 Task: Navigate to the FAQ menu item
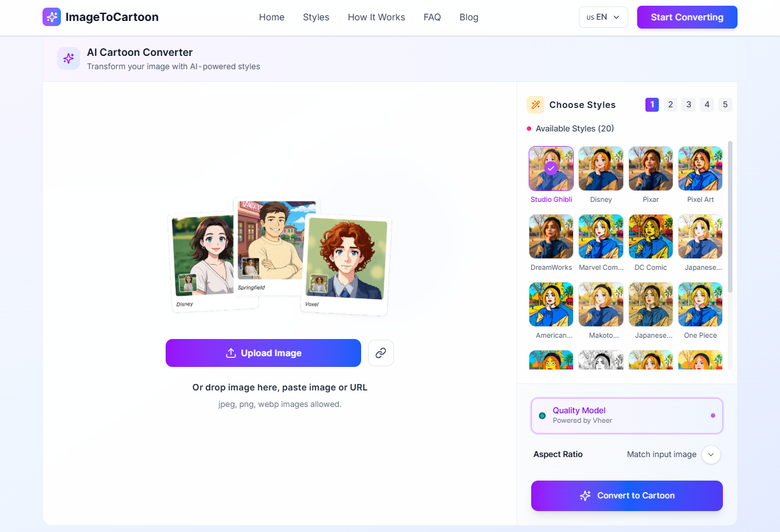point(432,17)
